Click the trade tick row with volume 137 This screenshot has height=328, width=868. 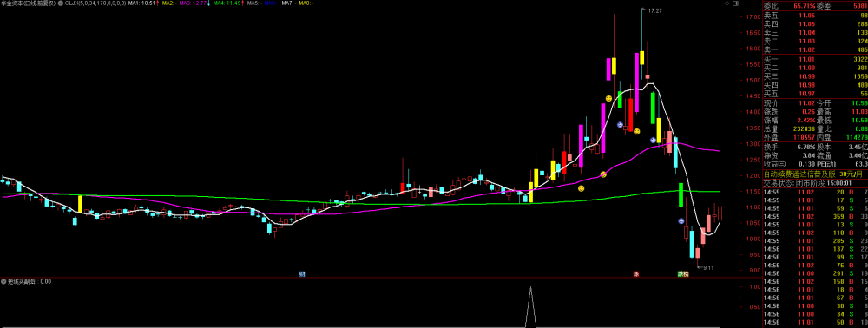click(815, 249)
